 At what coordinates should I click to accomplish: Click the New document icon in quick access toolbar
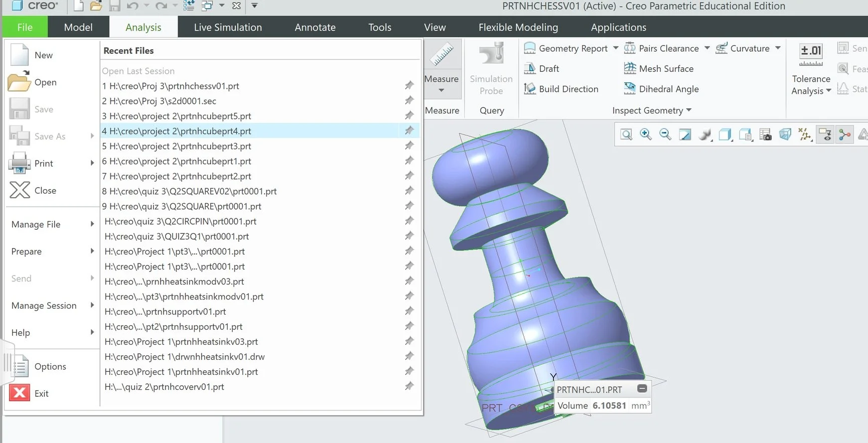[x=78, y=6]
